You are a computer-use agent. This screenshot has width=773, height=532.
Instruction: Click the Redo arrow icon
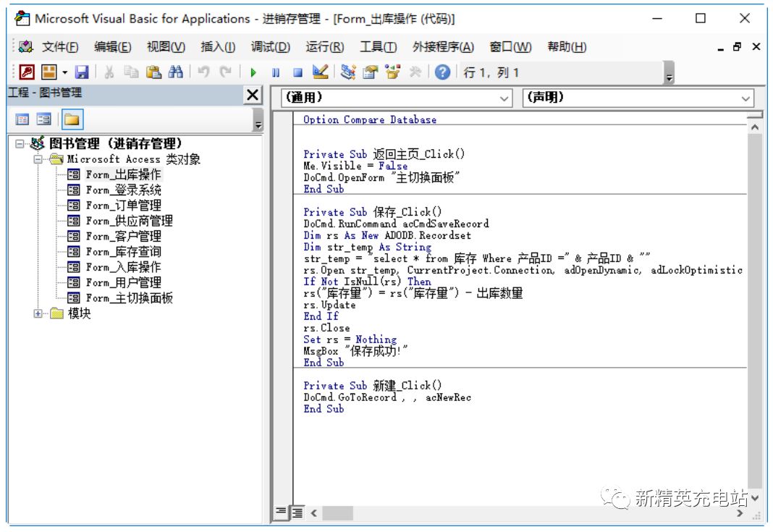226,72
